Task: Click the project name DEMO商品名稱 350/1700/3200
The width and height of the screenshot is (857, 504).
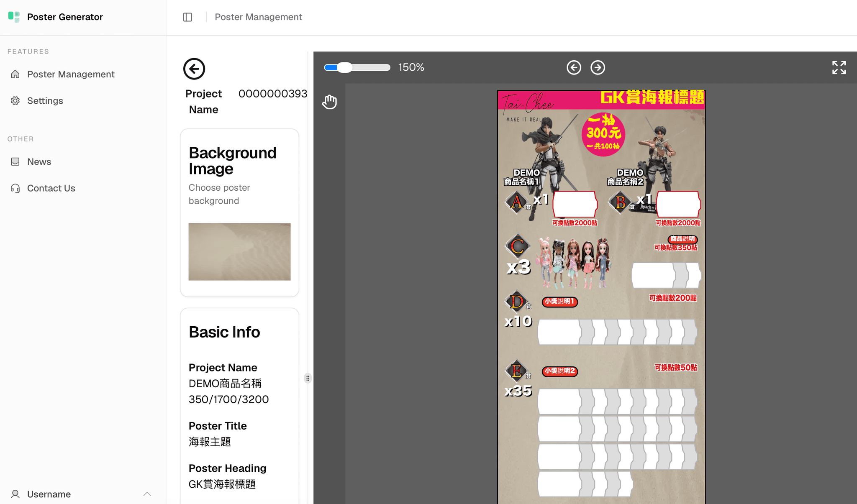Action: pos(228,391)
